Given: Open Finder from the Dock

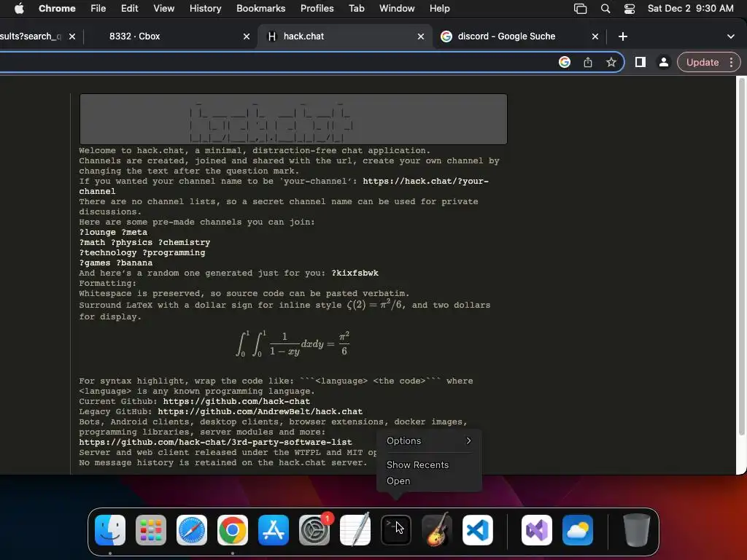Looking at the screenshot, I should click(110, 529).
